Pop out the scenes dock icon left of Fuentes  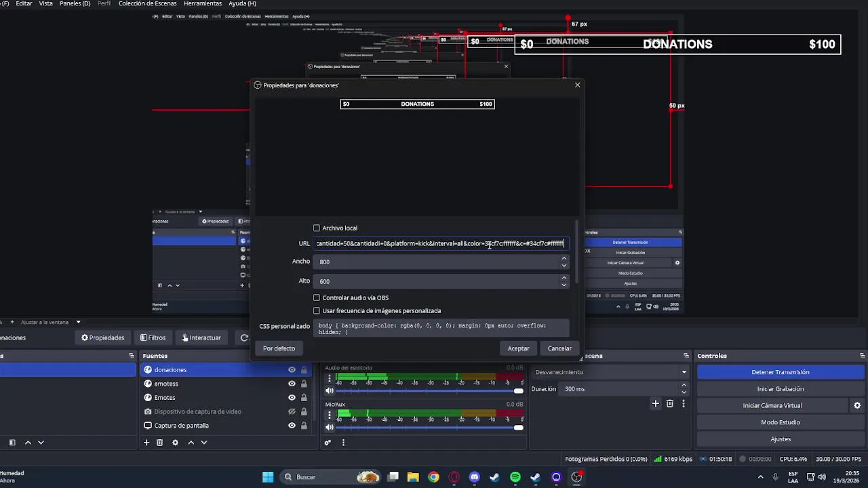point(132,356)
